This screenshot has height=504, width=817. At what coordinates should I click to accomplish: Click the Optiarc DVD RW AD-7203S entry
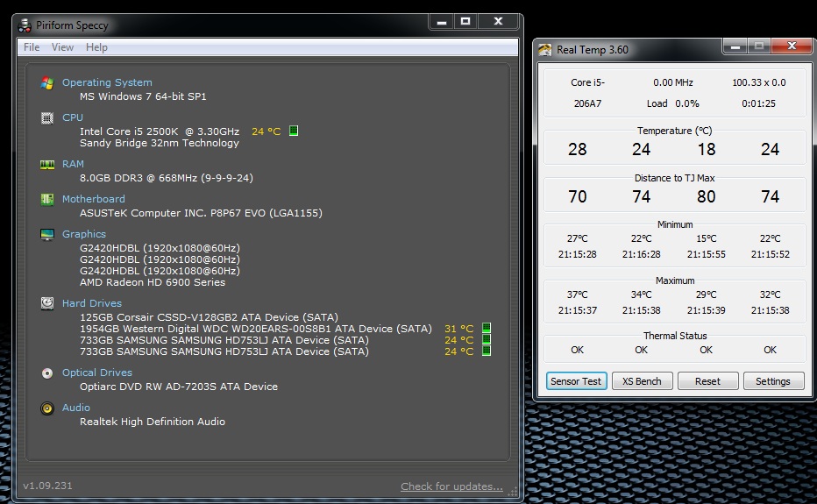(x=179, y=387)
